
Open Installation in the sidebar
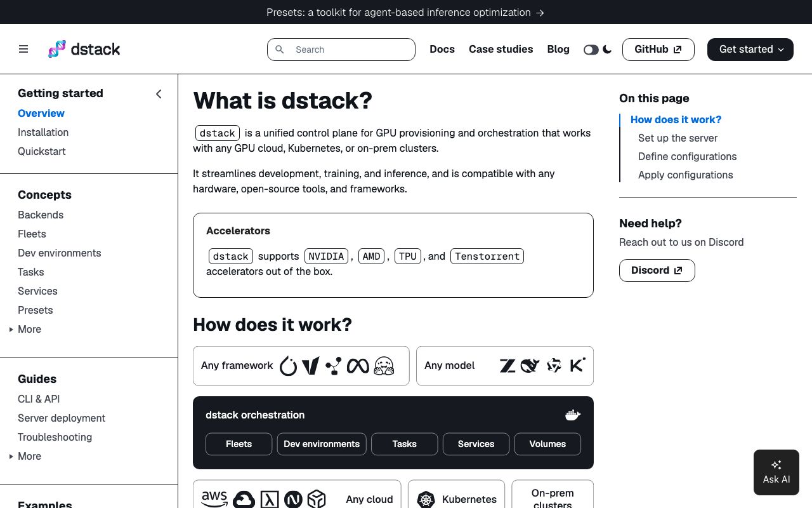click(x=43, y=132)
